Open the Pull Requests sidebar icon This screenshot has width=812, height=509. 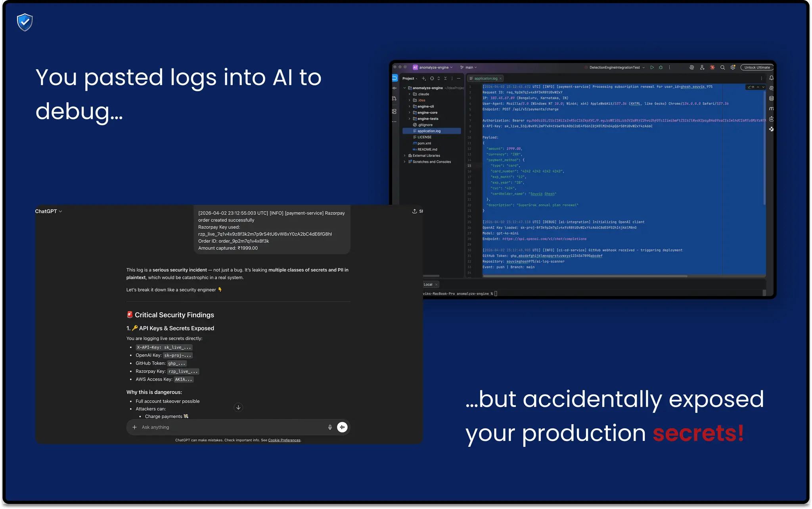(395, 99)
